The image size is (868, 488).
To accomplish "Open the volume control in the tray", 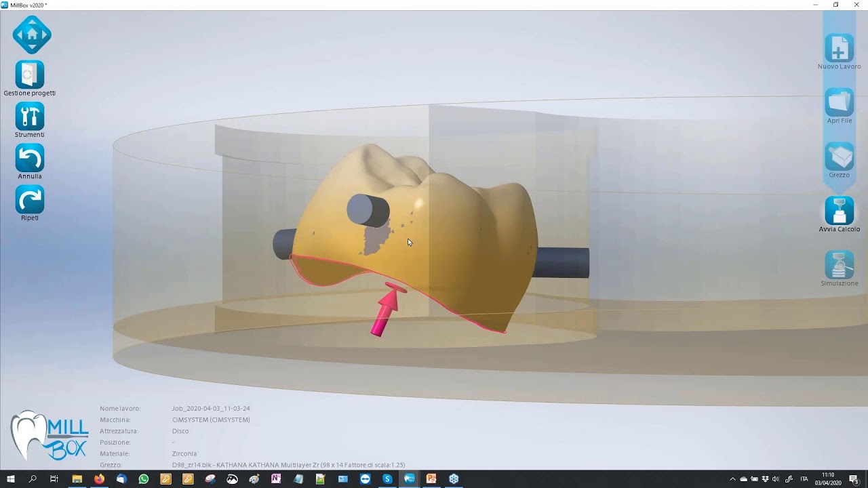I will pos(776,479).
